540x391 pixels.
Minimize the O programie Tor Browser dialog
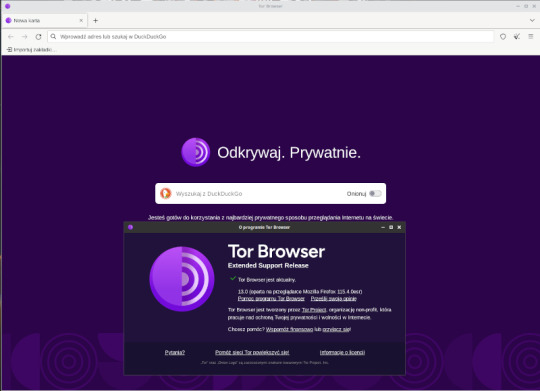[x=383, y=227]
